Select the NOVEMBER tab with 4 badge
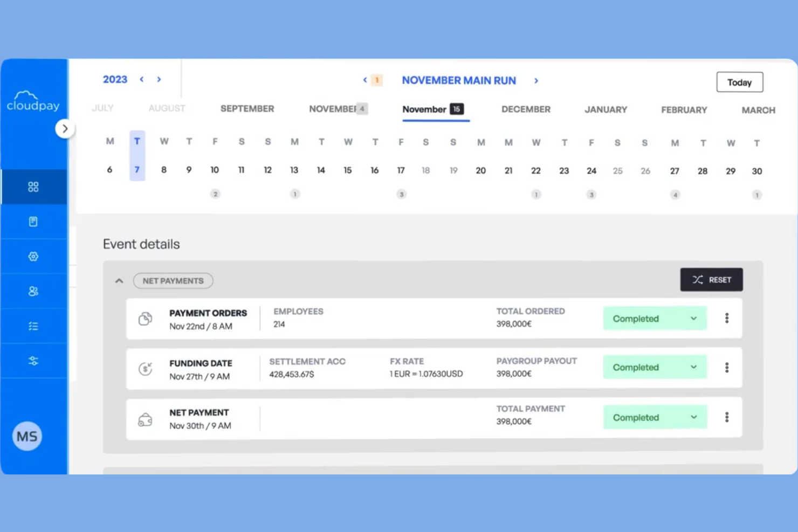The height and width of the screenshot is (532, 798). point(338,109)
